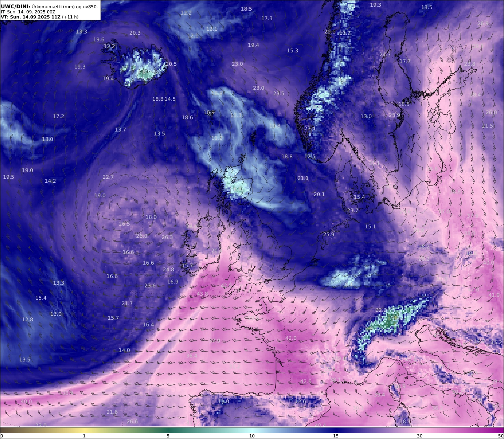Click the map value "17.2"

(59, 117)
